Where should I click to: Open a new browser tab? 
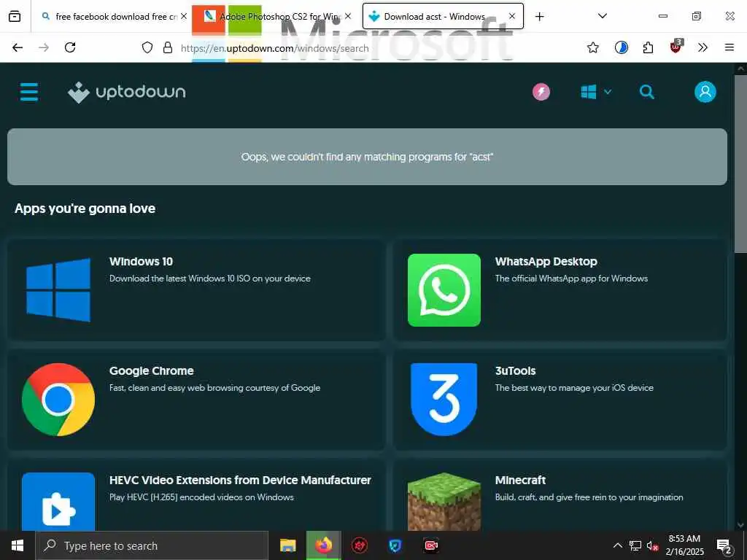click(539, 17)
